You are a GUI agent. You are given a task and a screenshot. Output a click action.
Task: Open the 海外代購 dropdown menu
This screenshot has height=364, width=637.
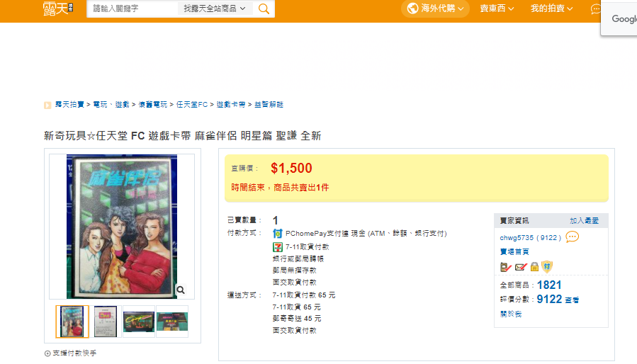(435, 8)
